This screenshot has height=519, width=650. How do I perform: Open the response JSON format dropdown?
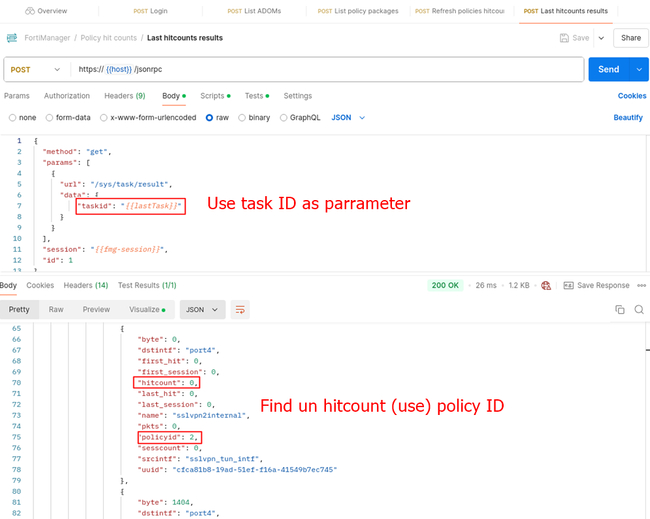point(200,310)
